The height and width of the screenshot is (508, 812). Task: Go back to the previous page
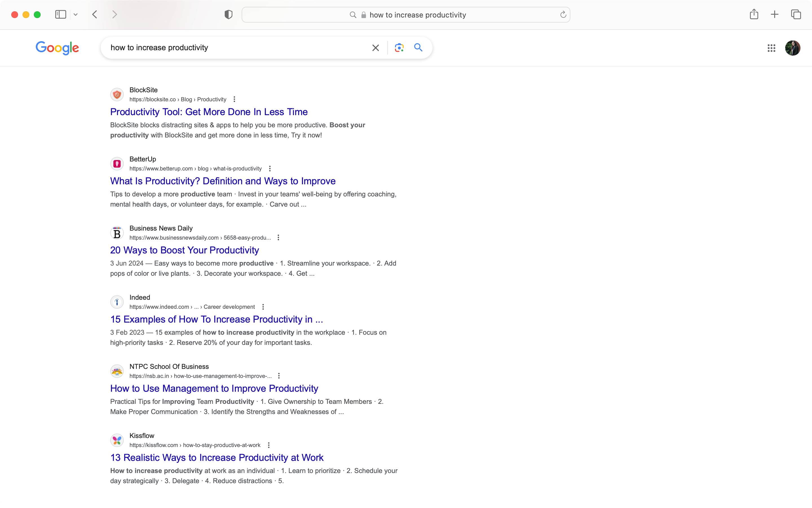pyautogui.click(x=95, y=14)
